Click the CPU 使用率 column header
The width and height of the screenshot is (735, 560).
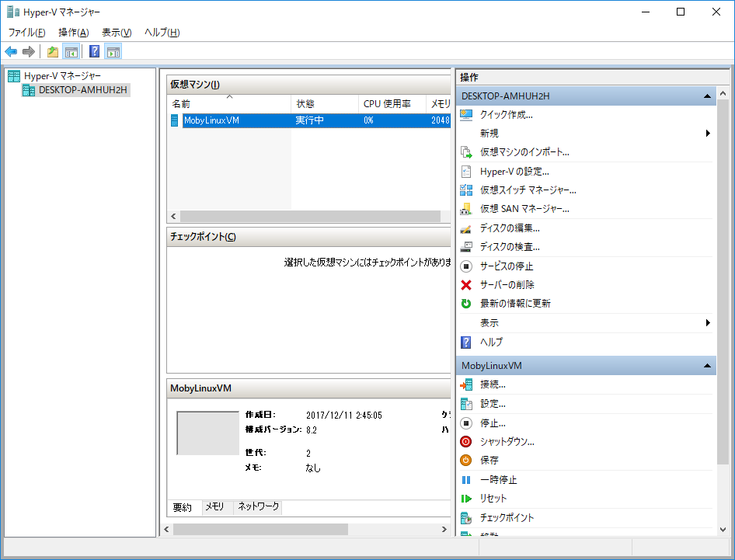click(x=392, y=103)
